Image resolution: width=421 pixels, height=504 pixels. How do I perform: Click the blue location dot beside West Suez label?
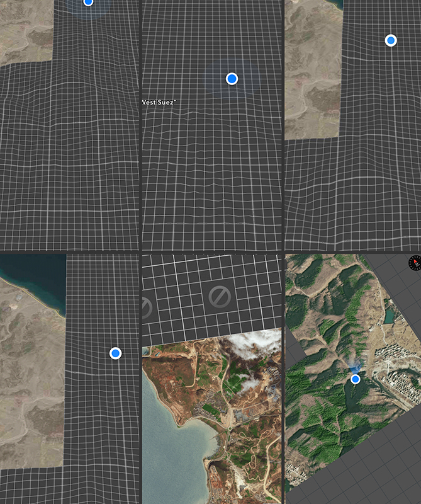coord(232,79)
